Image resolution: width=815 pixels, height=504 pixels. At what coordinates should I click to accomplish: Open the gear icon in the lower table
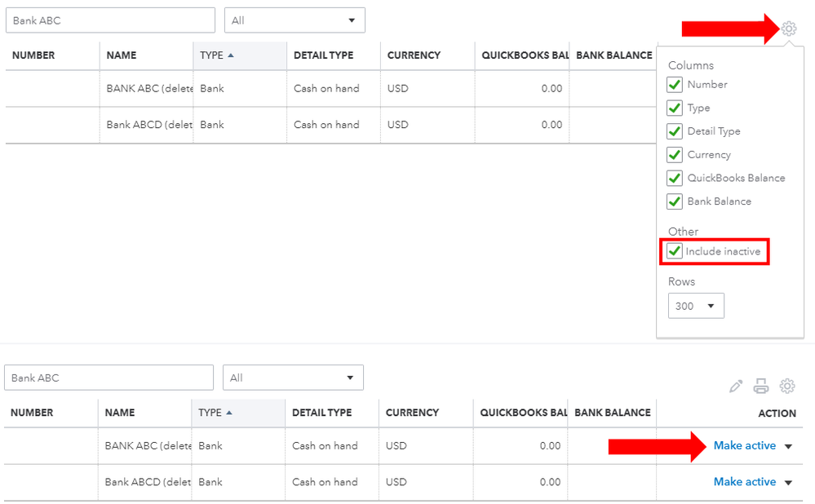coord(787,386)
